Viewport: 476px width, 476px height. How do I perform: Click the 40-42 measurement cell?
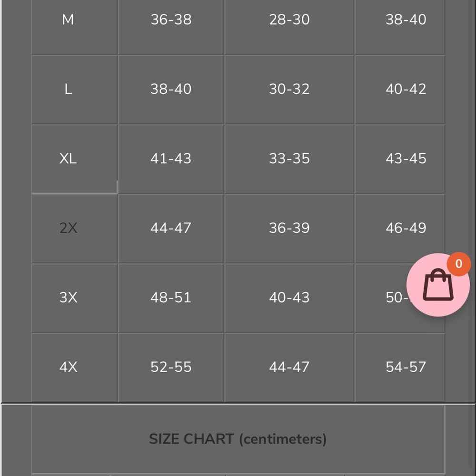[406, 89]
